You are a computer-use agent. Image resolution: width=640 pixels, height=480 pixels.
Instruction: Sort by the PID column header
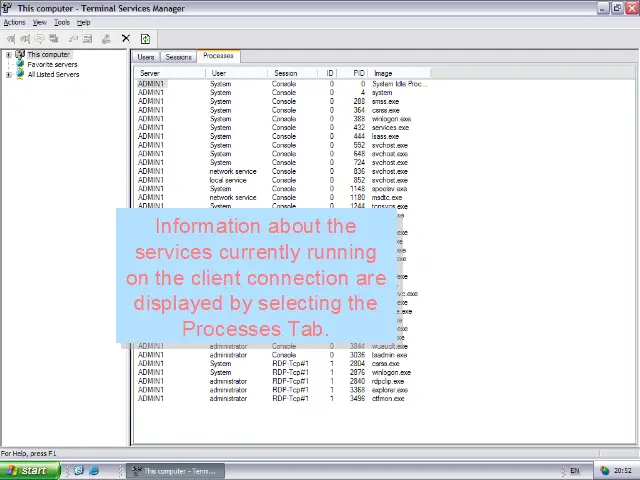pos(353,73)
